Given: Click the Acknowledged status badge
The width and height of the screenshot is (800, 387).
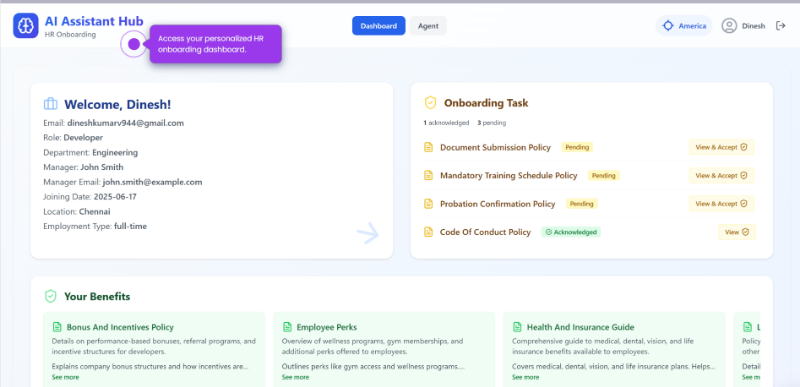Looking at the screenshot, I should tap(571, 232).
